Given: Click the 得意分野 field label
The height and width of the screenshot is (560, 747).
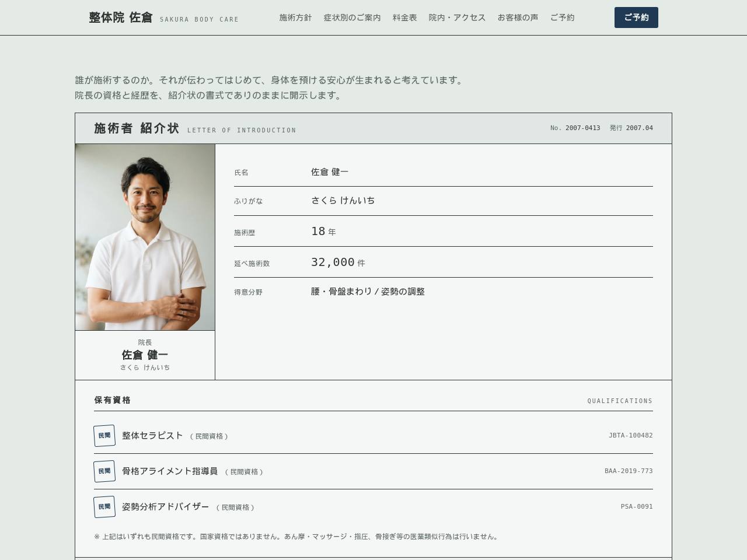Looking at the screenshot, I should click(248, 292).
